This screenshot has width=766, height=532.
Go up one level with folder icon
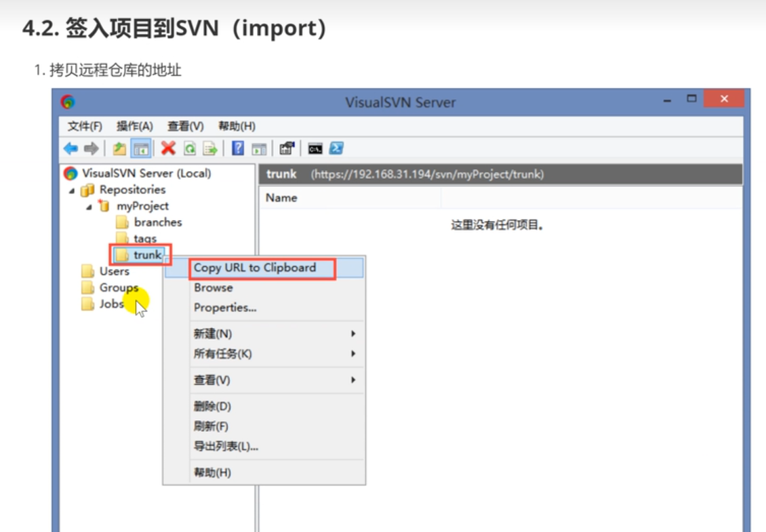pyautogui.click(x=119, y=148)
